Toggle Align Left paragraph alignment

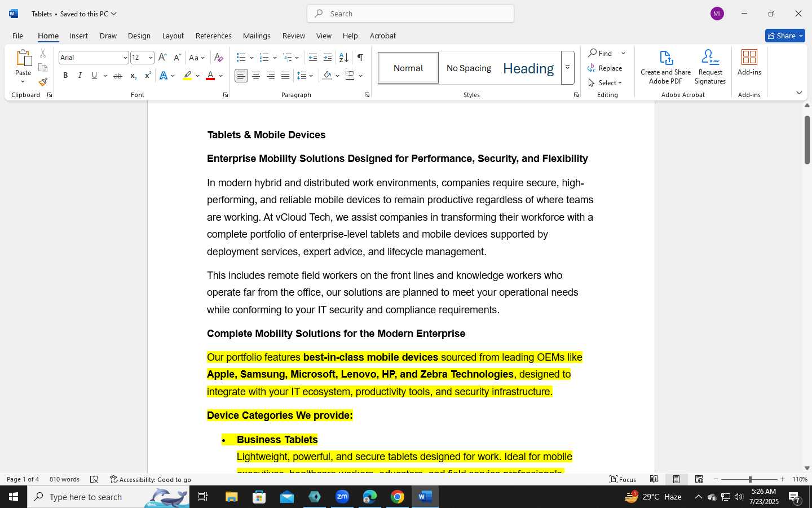241,76
